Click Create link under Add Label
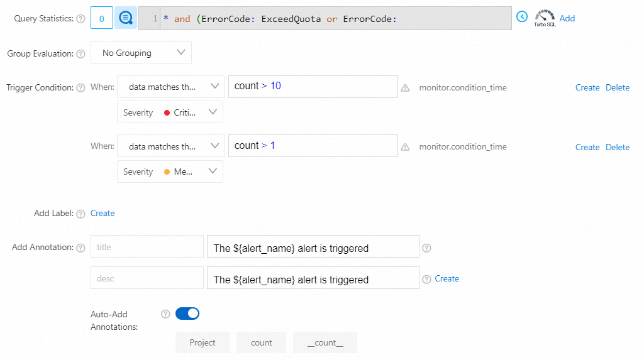The image size is (644, 360). (x=103, y=214)
